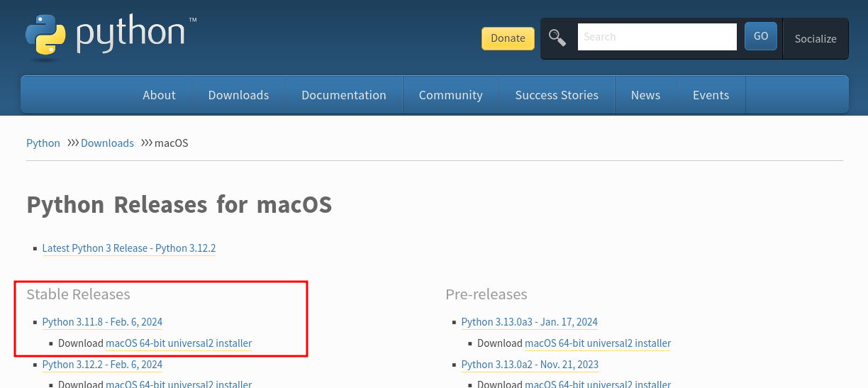The height and width of the screenshot is (388, 868).
Task: Open the Python 3.13.0a2 pre-release link
Action: [x=530, y=365]
